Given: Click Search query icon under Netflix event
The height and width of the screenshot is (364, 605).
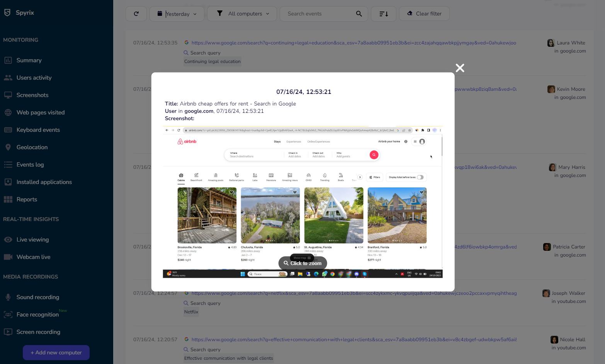Looking at the screenshot, I should point(186,303).
